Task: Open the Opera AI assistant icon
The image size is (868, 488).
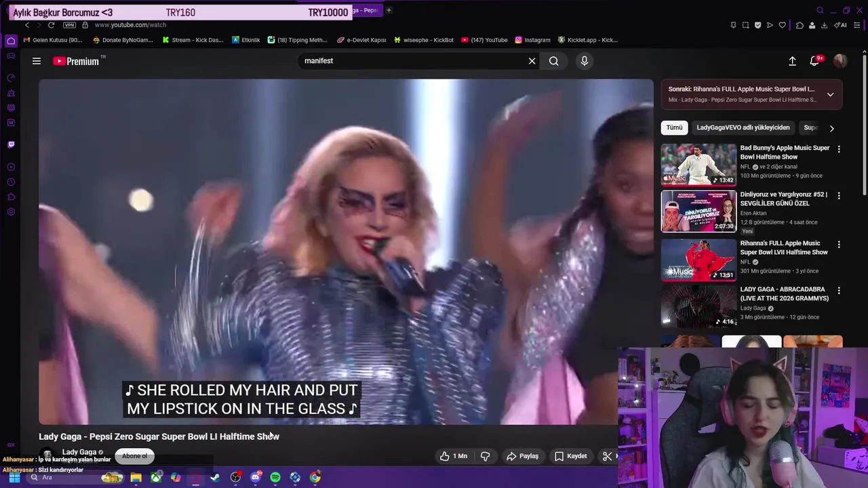Action: click(840, 25)
